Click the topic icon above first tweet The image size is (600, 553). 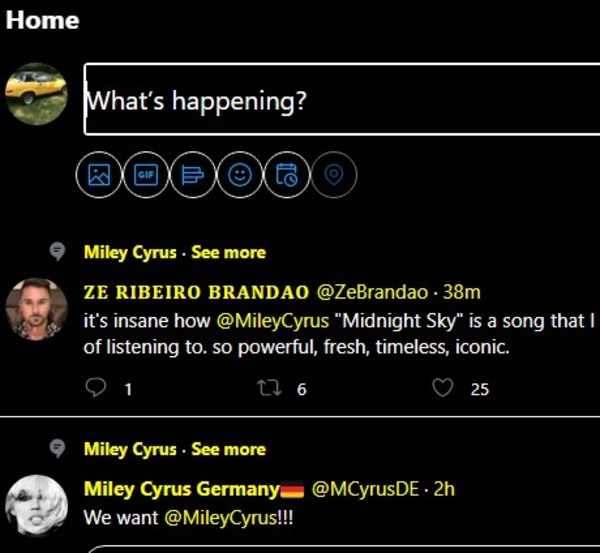(58, 251)
